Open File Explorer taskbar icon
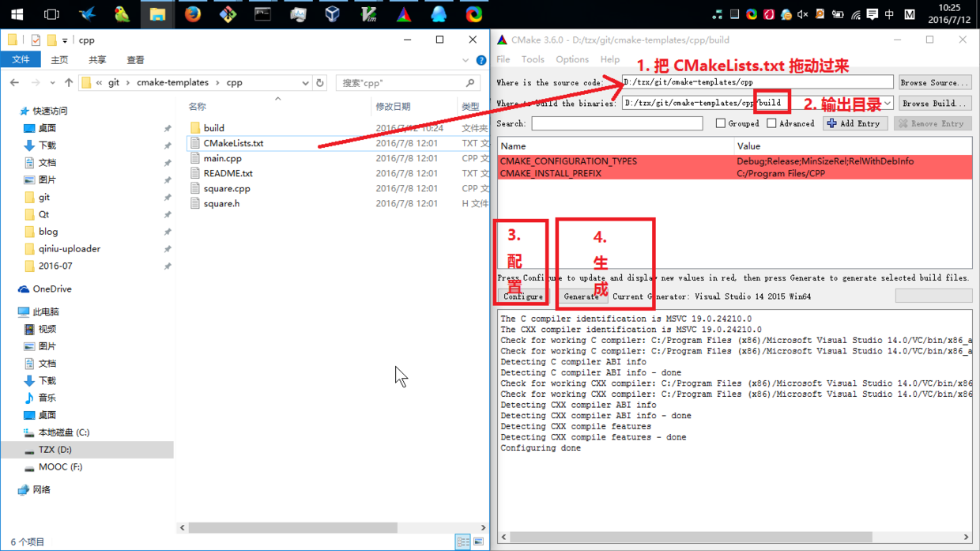The height and width of the screenshot is (551, 980). click(x=157, y=14)
